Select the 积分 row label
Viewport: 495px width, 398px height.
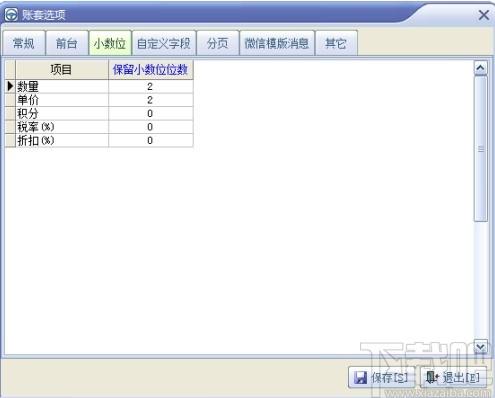(62, 114)
